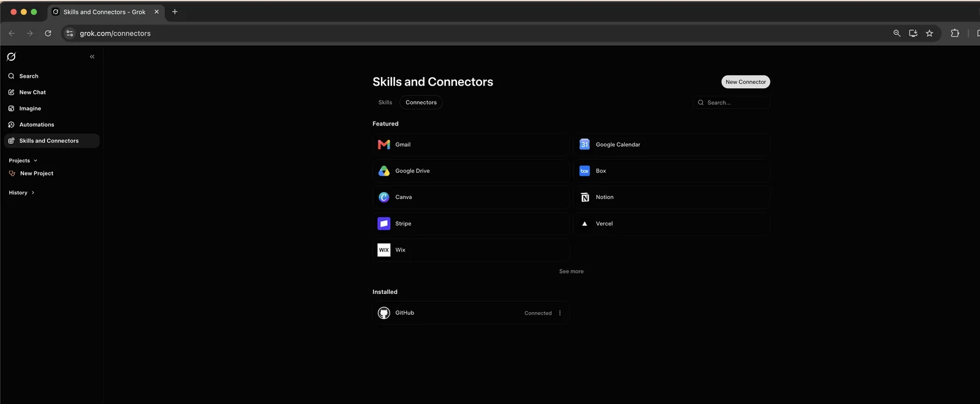Click the Grok logo icon in sidebar
The height and width of the screenshot is (404, 980).
pyautogui.click(x=11, y=57)
